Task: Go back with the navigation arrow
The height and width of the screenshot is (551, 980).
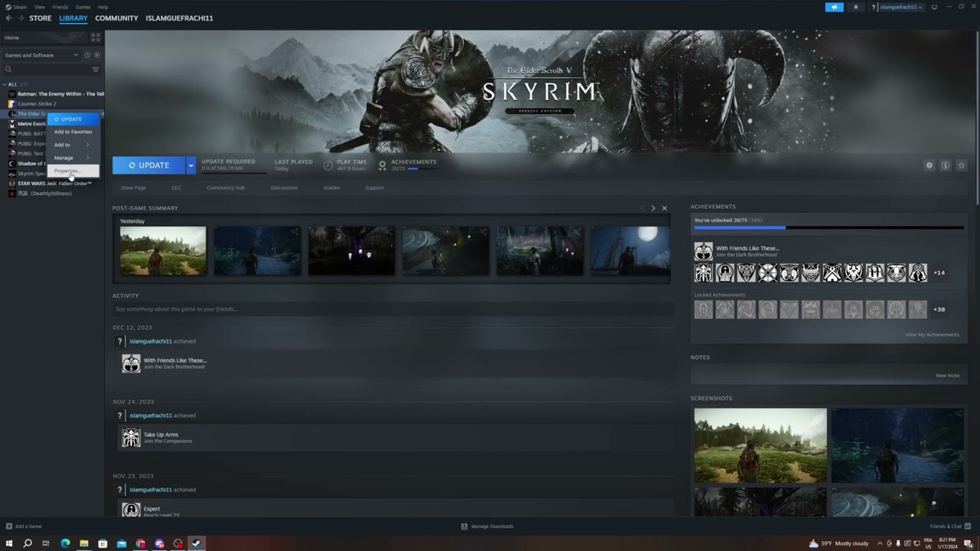Action: [x=8, y=18]
